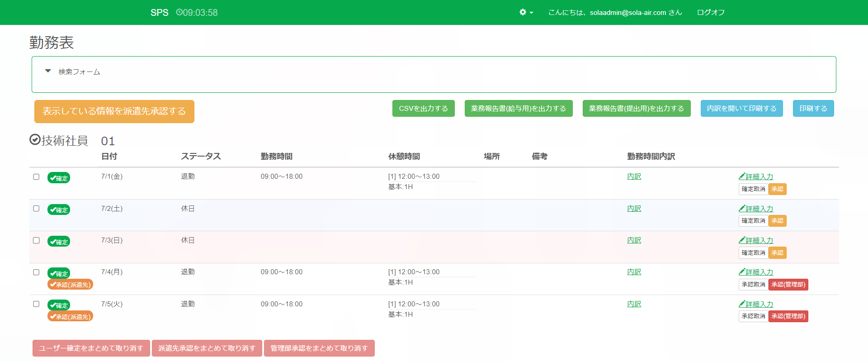Image resolution: width=868 pixels, height=362 pixels.
Task: Click the orange 承認 button for 7/2
Action: (777, 221)
